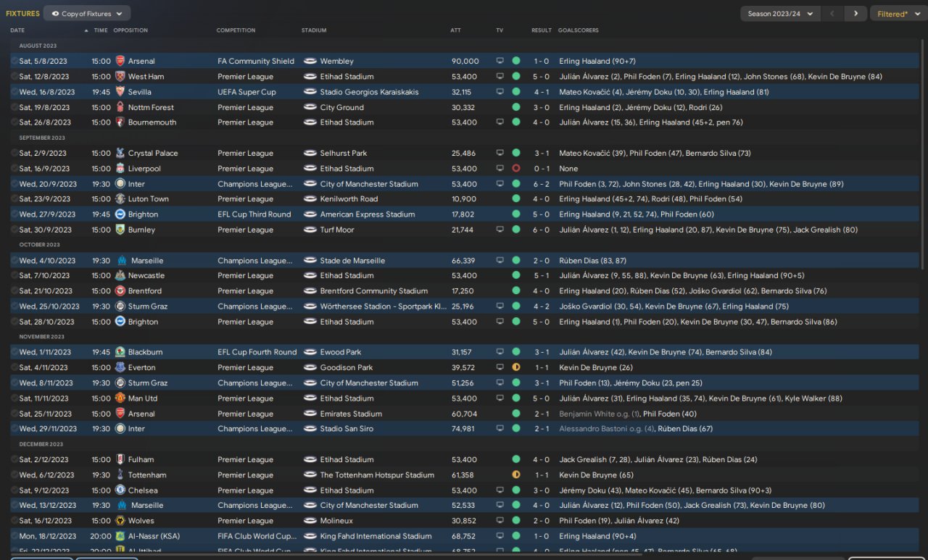The image size is (928, 560).
Task: Click the Luton Town club badge
Action: click(x=120, y=199)
